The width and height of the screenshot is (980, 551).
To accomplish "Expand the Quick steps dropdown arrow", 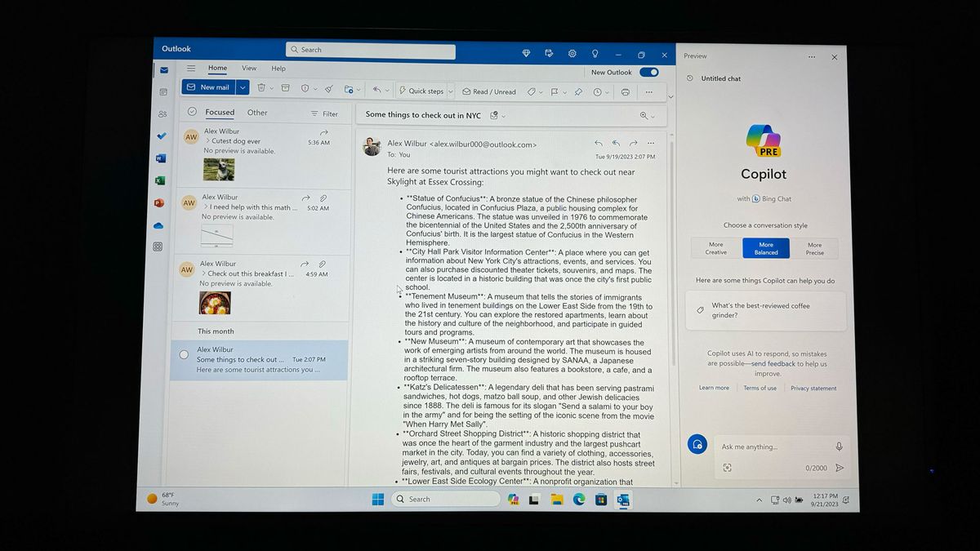I will (450, 91).
